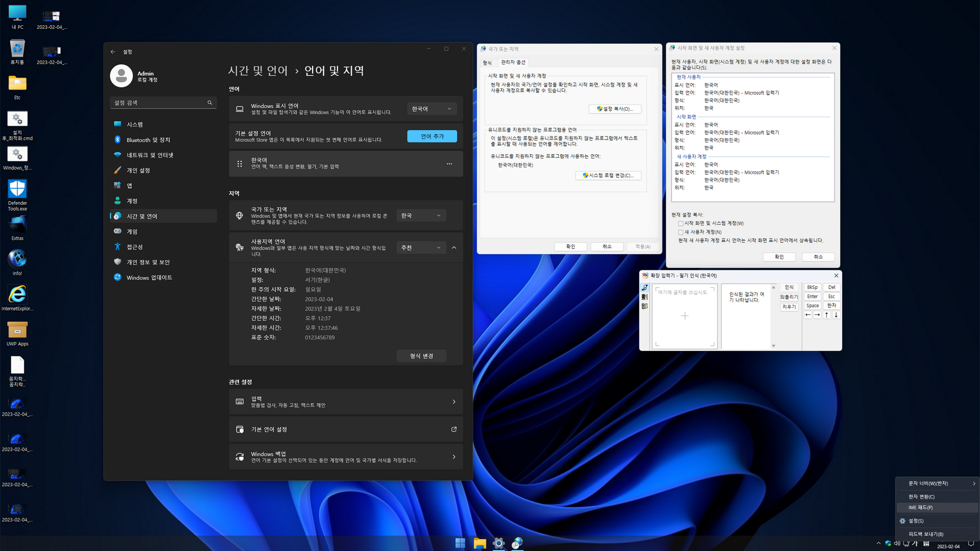Click the right arrow key in IME pad
Image resolution: width=980 pixels, height=551 pixels.
pos(817,315)
